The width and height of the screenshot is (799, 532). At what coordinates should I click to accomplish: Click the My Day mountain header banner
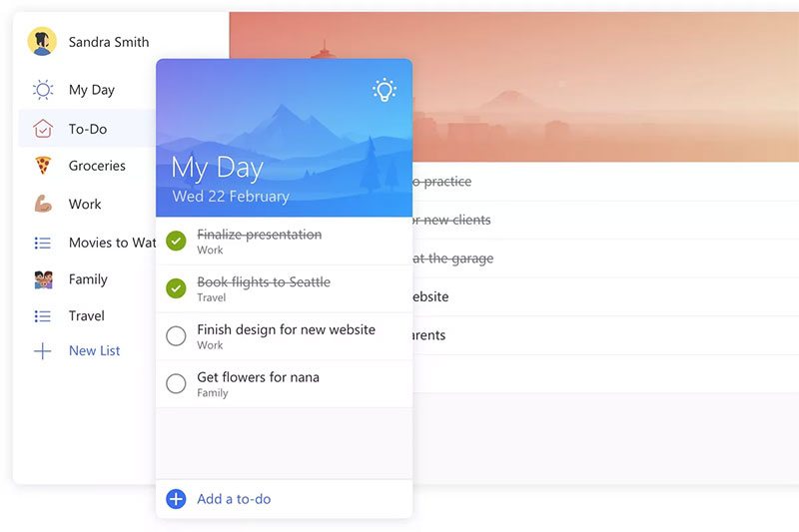click(284, 138)
